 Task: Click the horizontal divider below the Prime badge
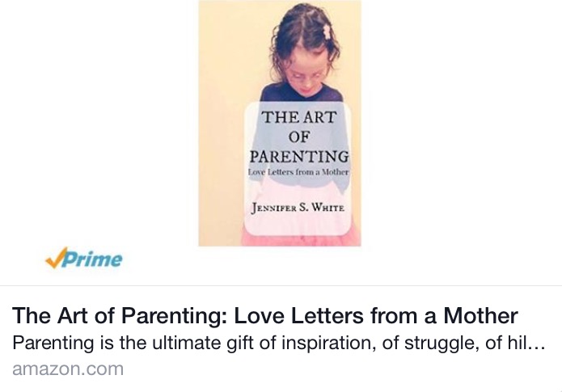[x=281, y=285]
